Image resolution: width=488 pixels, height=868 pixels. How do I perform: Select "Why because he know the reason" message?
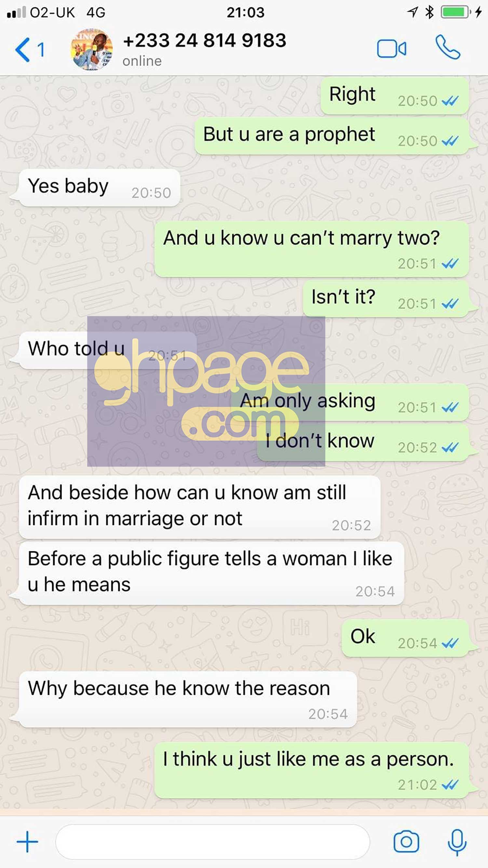point(188,699)
